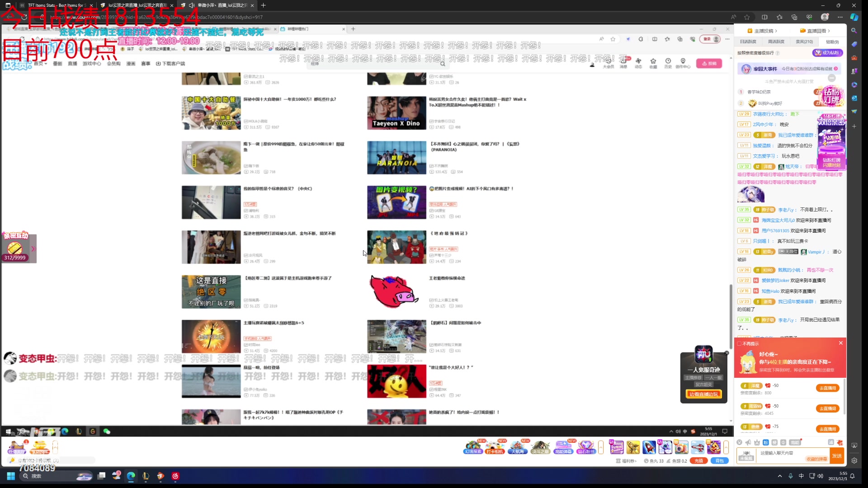Open NetEase Music in Windows taskbar
The height and width of the screenshot is (488, 868).
(x=175, y=476)
